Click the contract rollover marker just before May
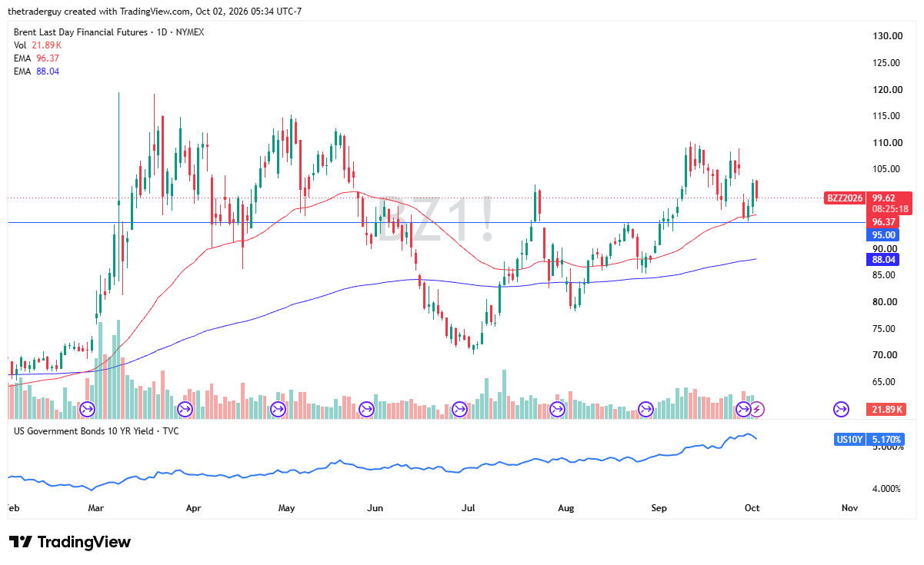 click(x=279, y=409)
